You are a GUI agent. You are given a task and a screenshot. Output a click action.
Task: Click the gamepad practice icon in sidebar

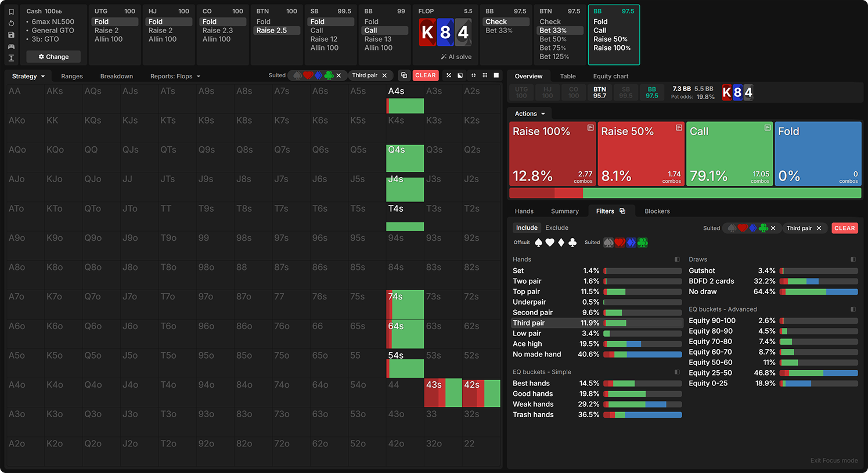coord(11,46)
